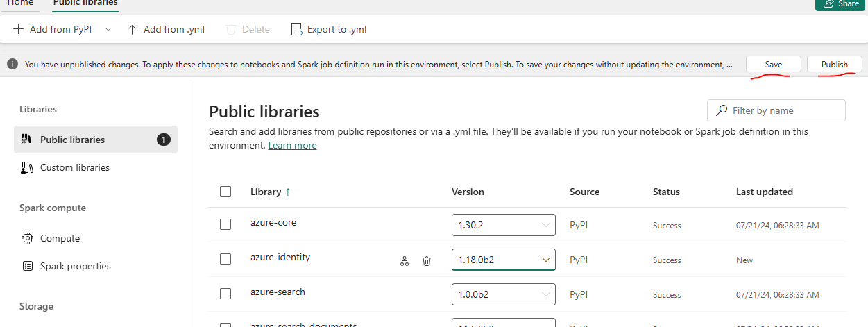The image size is (868, 327).
Task: Check the azure-core row checkbox
Action: [225, 224]
